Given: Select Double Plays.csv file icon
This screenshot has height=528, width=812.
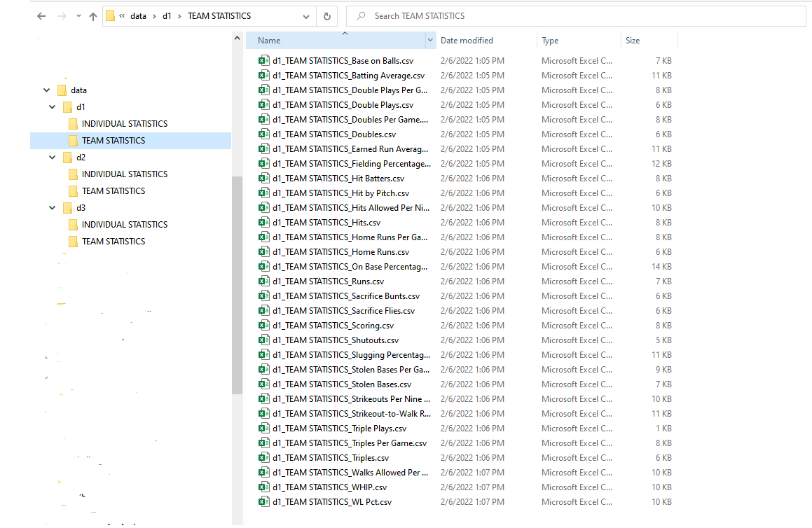Looking at the screenshot, I should [264, 105].
